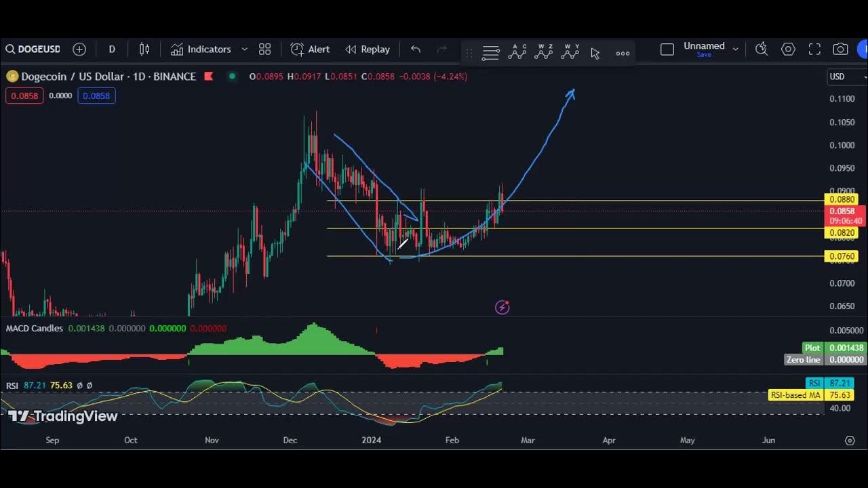Open chart settings hexagon icon
This screenshot has height=488, width=868.
[788, 49]
